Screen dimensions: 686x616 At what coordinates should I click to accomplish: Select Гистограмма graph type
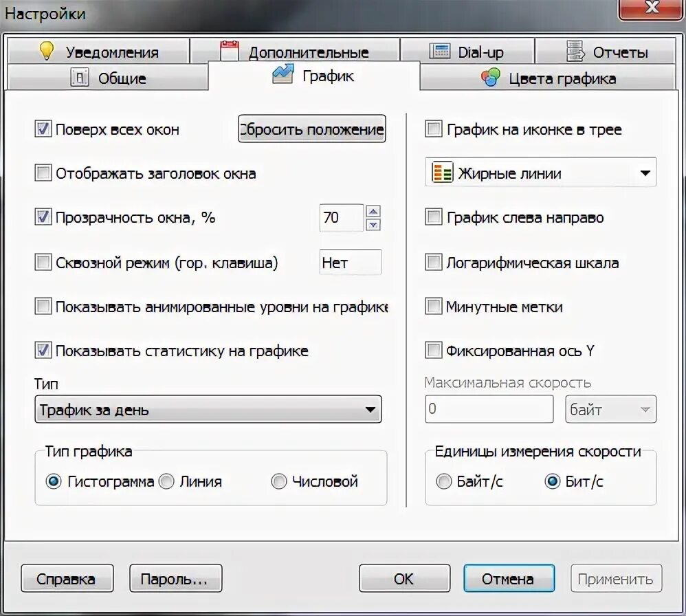(x=54, y=481)
